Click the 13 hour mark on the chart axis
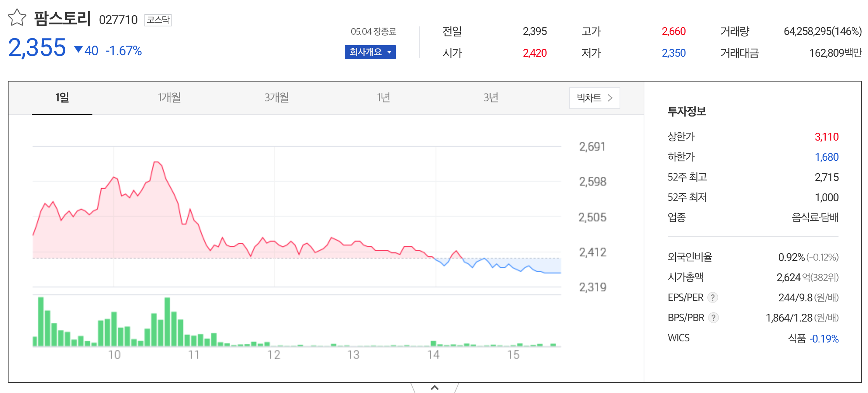Image resolution: width=868 pixels, height=393 pixels. (353, 355)
